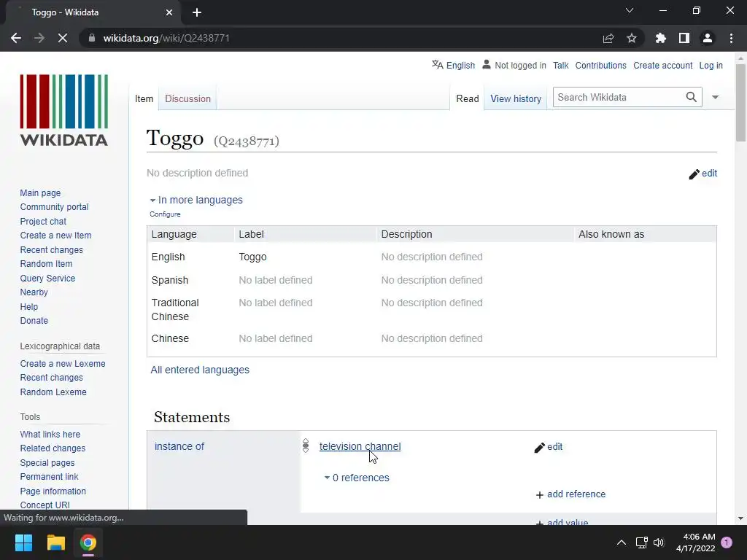Click the Log in link

(x=711, y=65)
